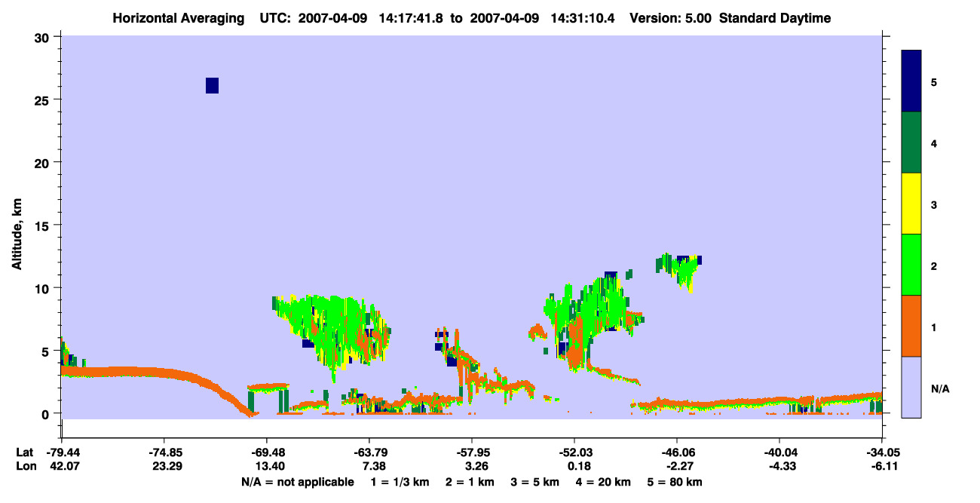This screenshot has height=503, width=980.
Task: Click the 'Lat' row label
Action: pos(24,453)
